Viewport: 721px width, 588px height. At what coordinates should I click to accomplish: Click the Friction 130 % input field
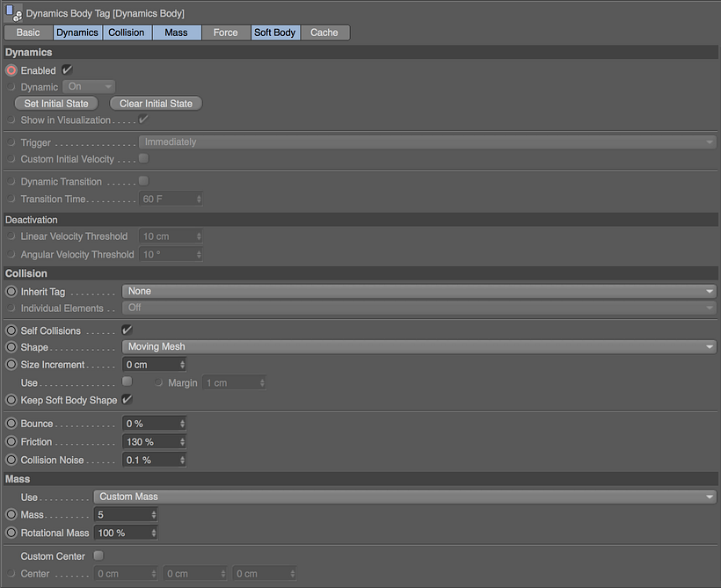click(154, 442)
